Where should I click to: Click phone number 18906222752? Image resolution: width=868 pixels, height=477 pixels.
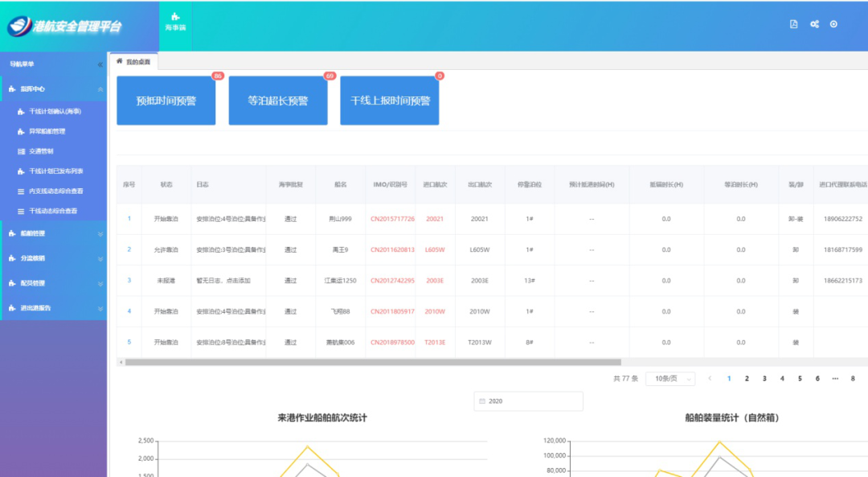tap(842, 219)
